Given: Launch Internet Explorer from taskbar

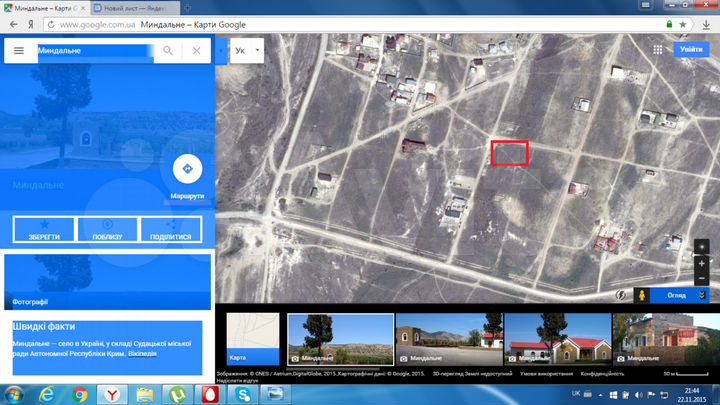Looking at the screenshot, I should coord(47,395).
